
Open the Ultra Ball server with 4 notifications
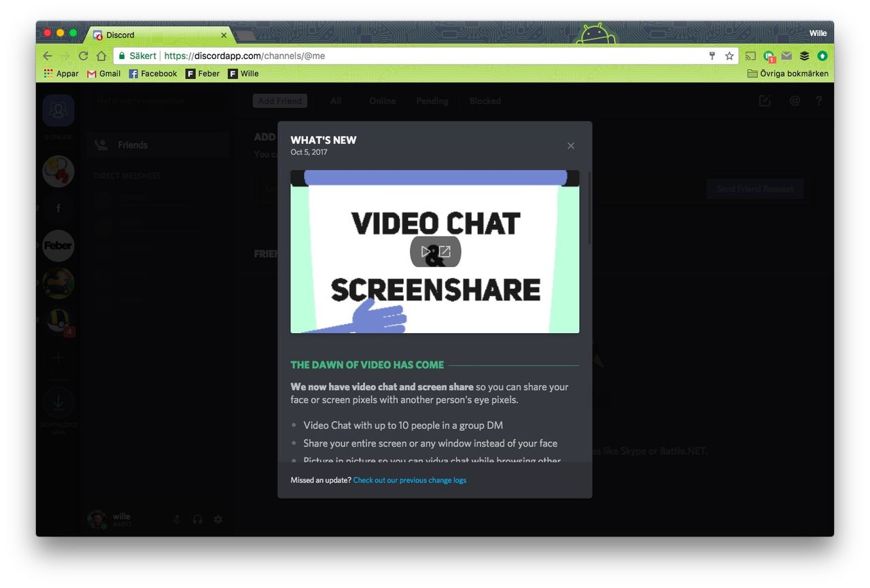click(x=58, y=320)
